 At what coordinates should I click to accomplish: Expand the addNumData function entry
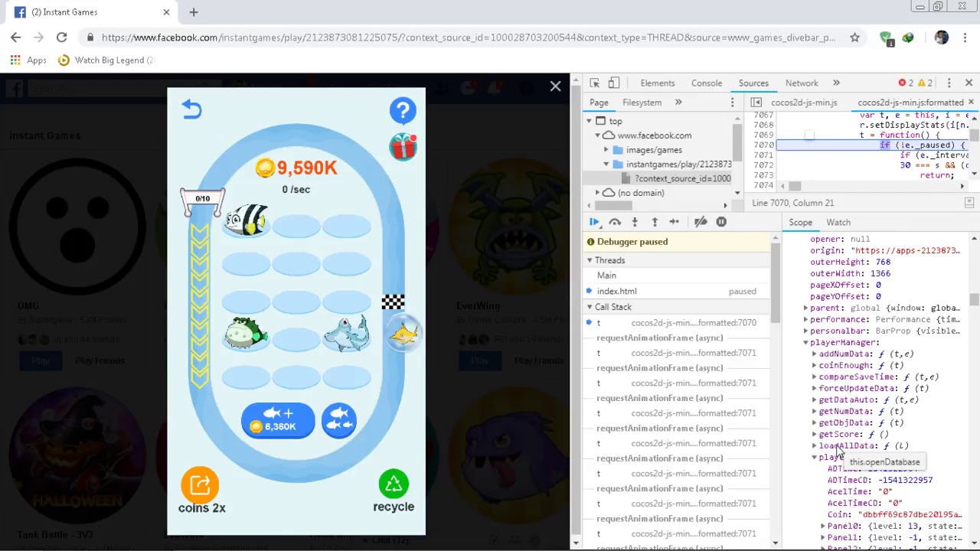pos(814,354)
